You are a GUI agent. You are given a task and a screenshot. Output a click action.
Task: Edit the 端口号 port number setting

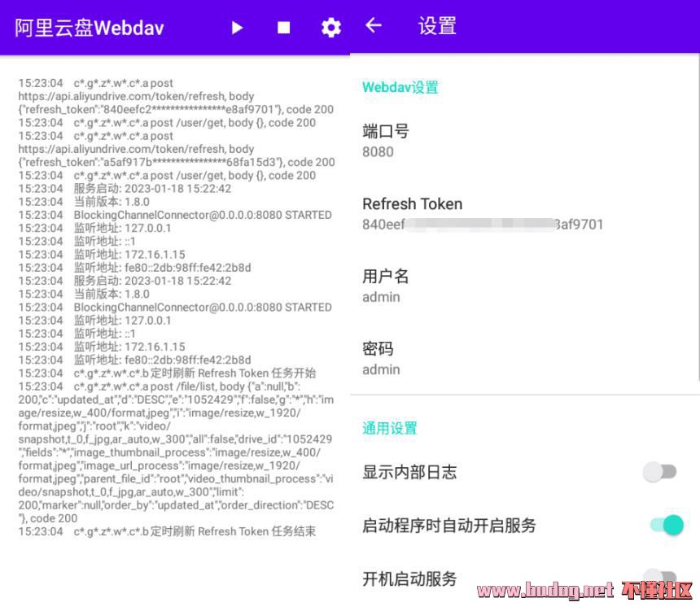coord(524,141)
